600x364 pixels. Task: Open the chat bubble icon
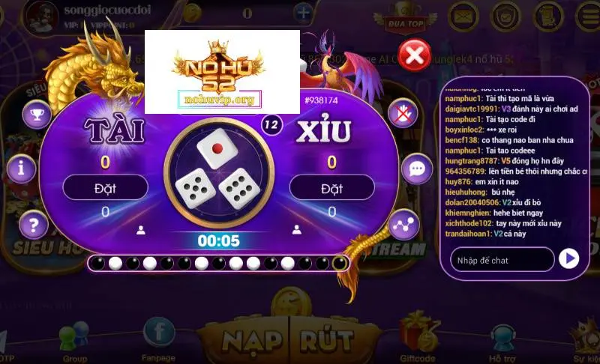(417, 169)
